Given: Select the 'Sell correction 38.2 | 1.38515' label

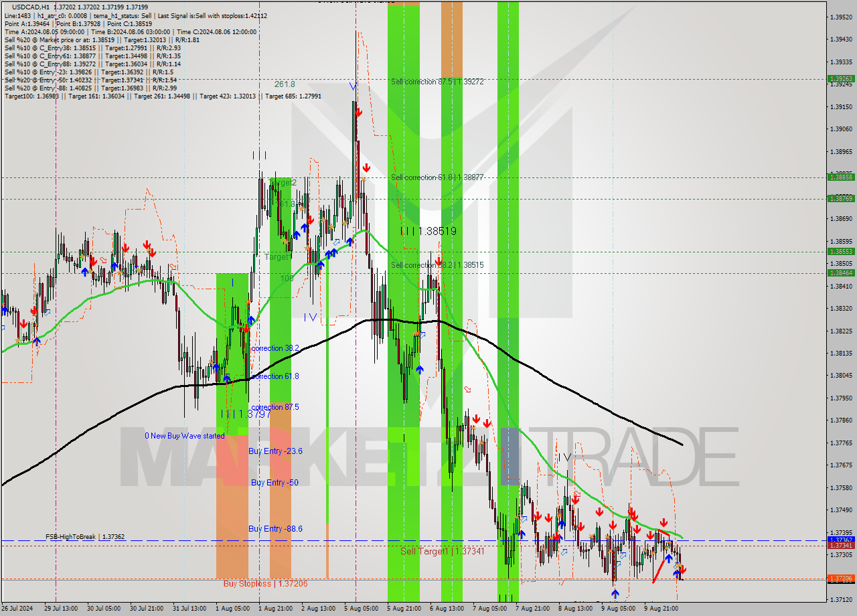Looking at the screenshot, I should click(x=437, y=265).
